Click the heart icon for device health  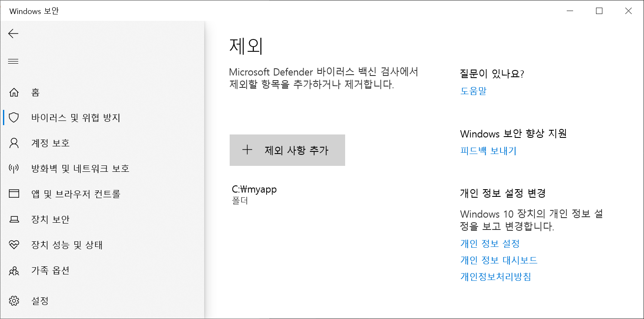14,245
